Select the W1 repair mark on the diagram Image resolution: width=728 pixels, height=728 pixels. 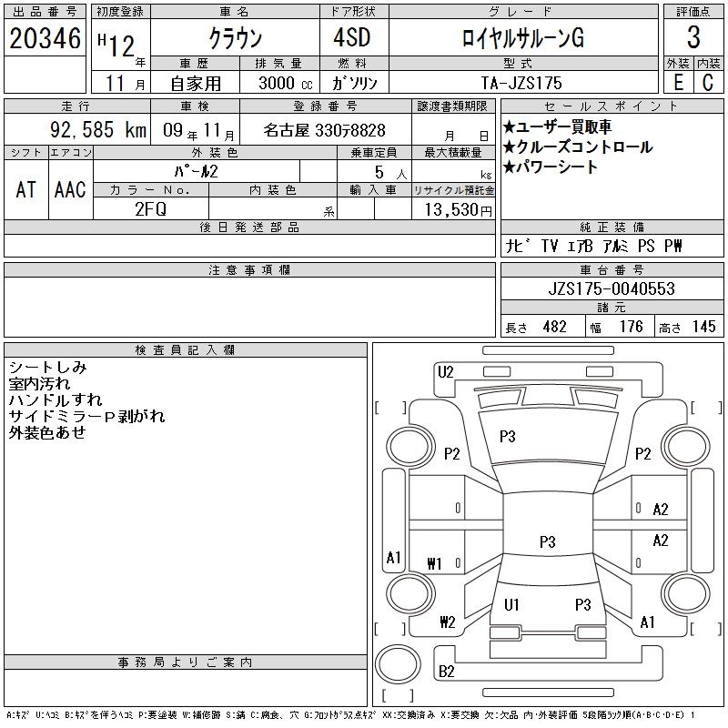[x=433, y=564]
